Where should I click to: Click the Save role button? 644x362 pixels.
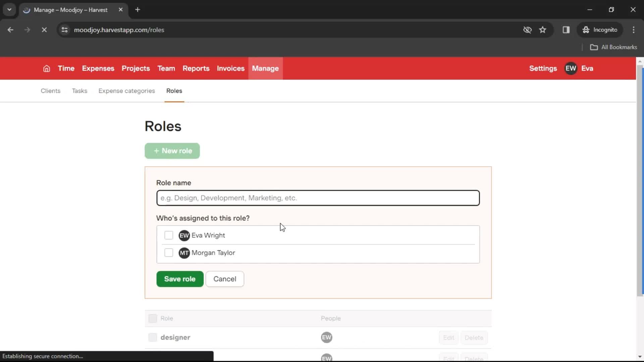(180, 279)
